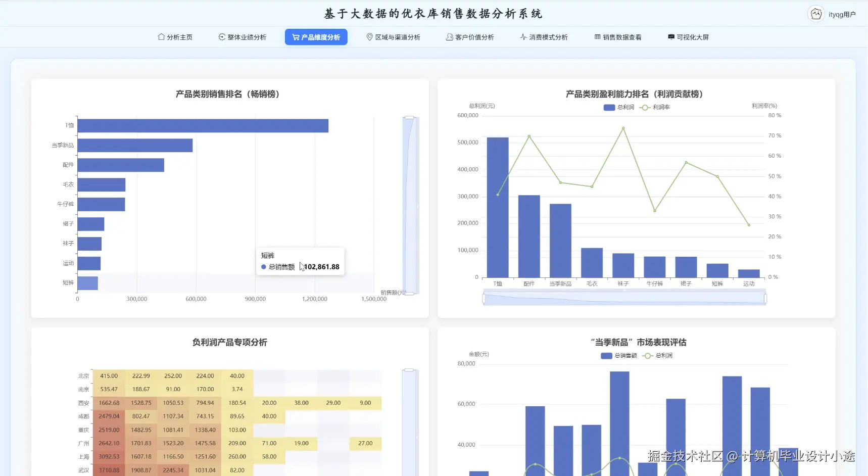
Task: Click heatmap cell 2519.00 in 重庆 row
Action: (109, 430)
